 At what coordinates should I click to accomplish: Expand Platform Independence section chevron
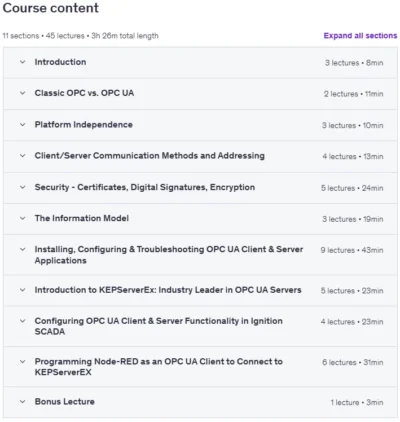pyautogui.click(x=22, y=125)
